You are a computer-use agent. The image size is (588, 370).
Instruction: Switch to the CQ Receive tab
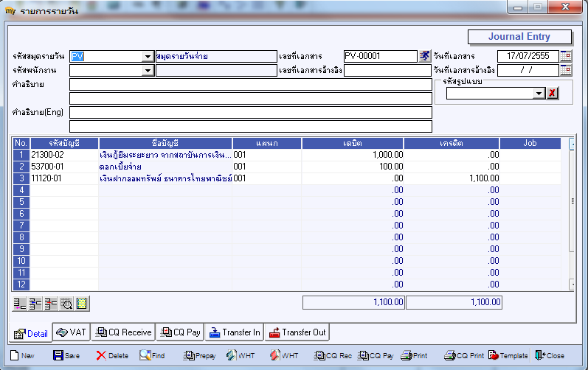point(123,332)
